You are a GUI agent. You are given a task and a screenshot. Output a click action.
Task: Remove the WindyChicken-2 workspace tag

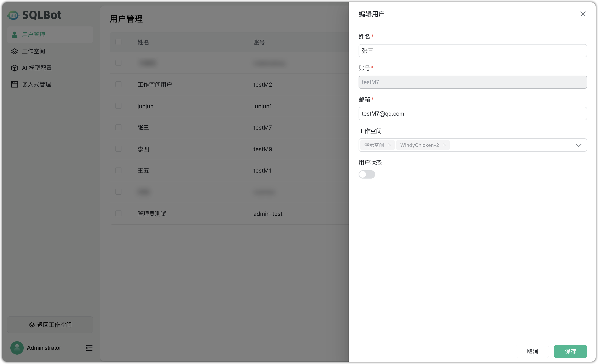(x=444, y=145)
